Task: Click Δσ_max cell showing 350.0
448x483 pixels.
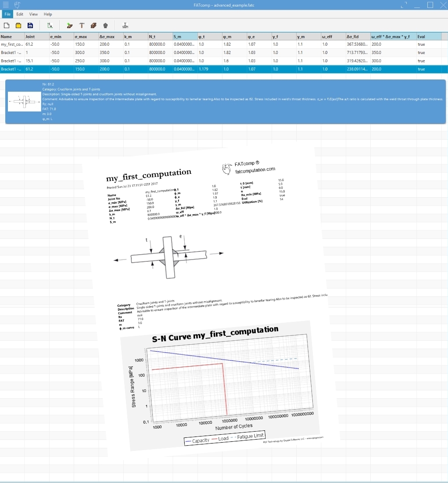Action: click(111, 53)
